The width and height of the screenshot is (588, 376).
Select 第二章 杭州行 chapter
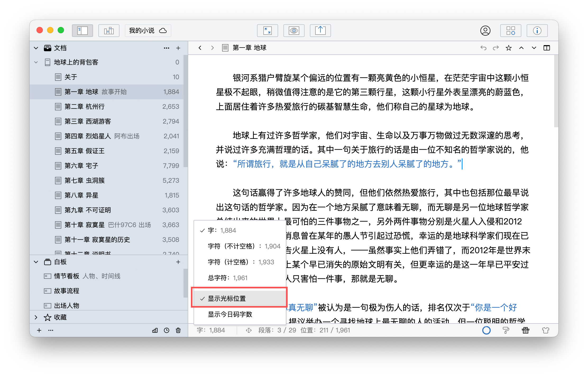pyautogui.click(x=106, y=107)
